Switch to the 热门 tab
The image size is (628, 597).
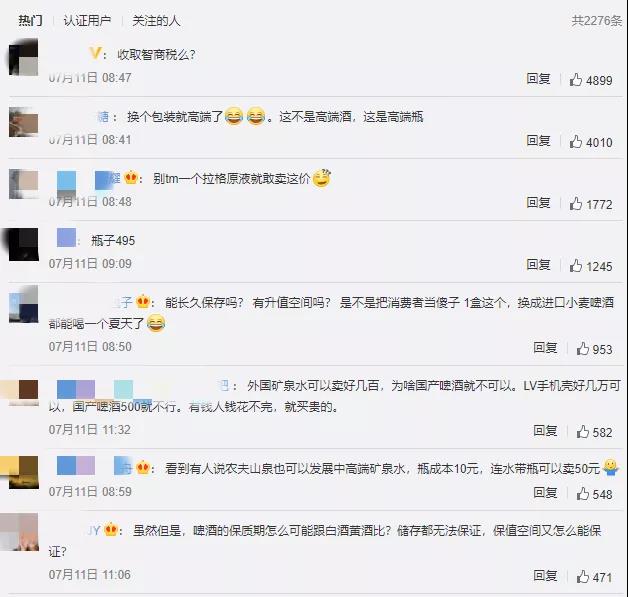click(x=30, y=20)
